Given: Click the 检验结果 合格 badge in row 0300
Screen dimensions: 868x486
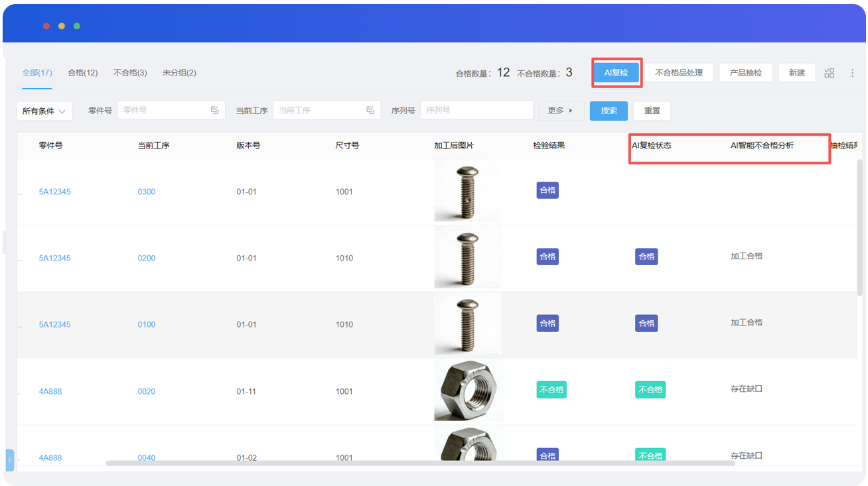Looking at the screenshot, I should pos(547,191).
